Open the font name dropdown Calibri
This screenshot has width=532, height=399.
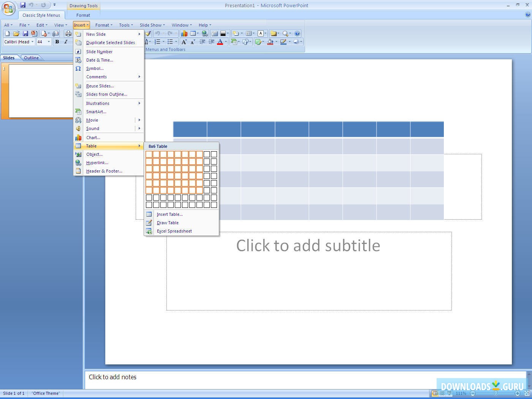tap(32, 42)
